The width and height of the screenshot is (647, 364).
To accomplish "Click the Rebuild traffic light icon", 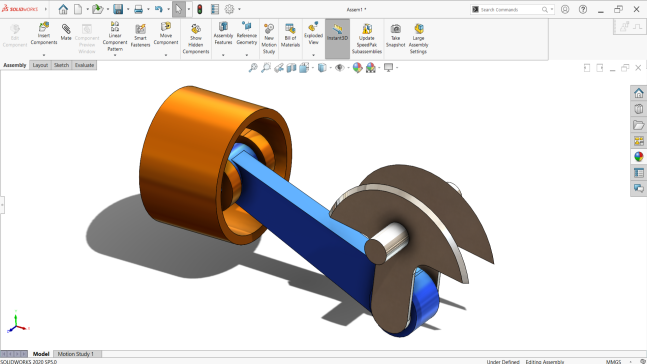I will (200, 9).
